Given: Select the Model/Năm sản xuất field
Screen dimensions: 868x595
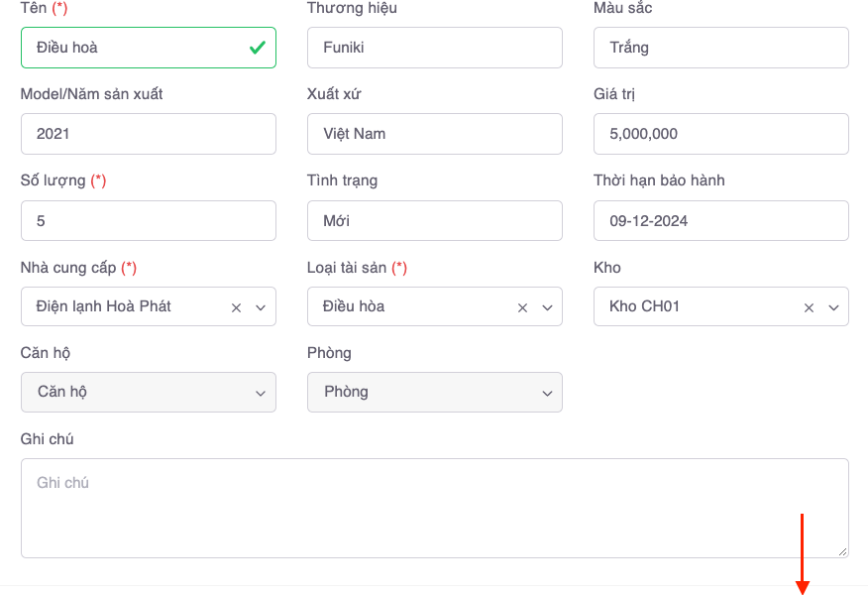Looking at the screenshot, I should 148,134.
